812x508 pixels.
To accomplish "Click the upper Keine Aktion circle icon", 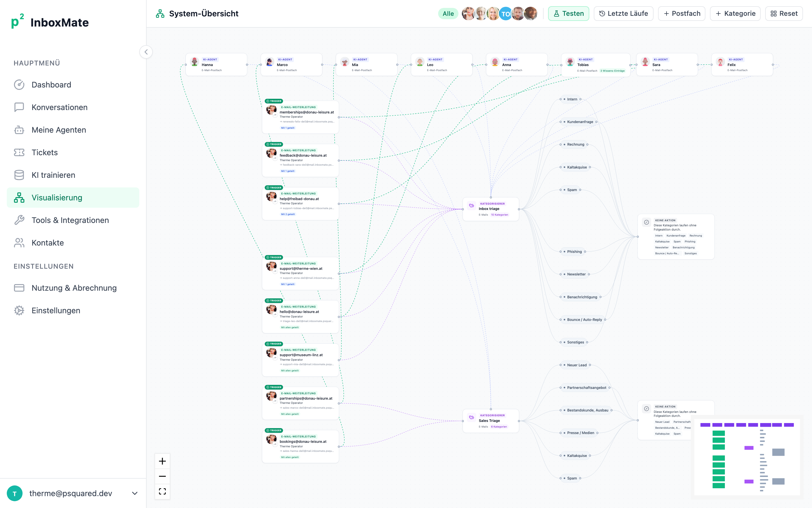I will pos(646,222).
